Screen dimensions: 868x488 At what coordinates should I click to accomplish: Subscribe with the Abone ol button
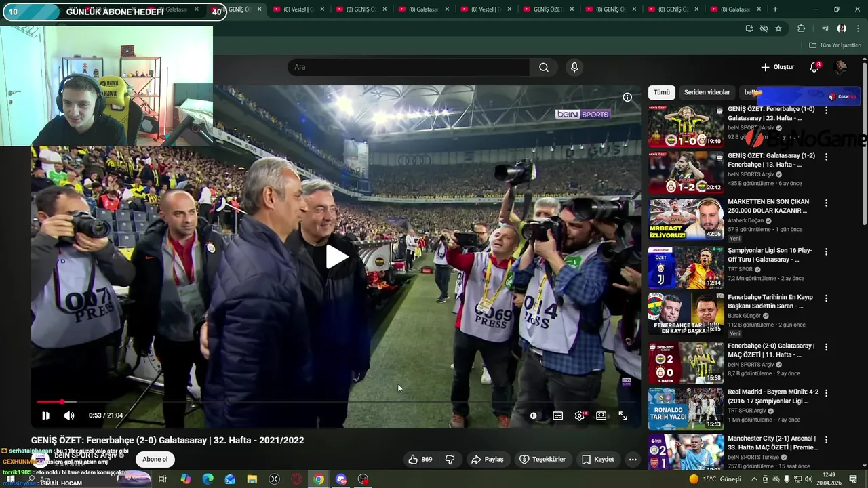click(x=155, y=460)
